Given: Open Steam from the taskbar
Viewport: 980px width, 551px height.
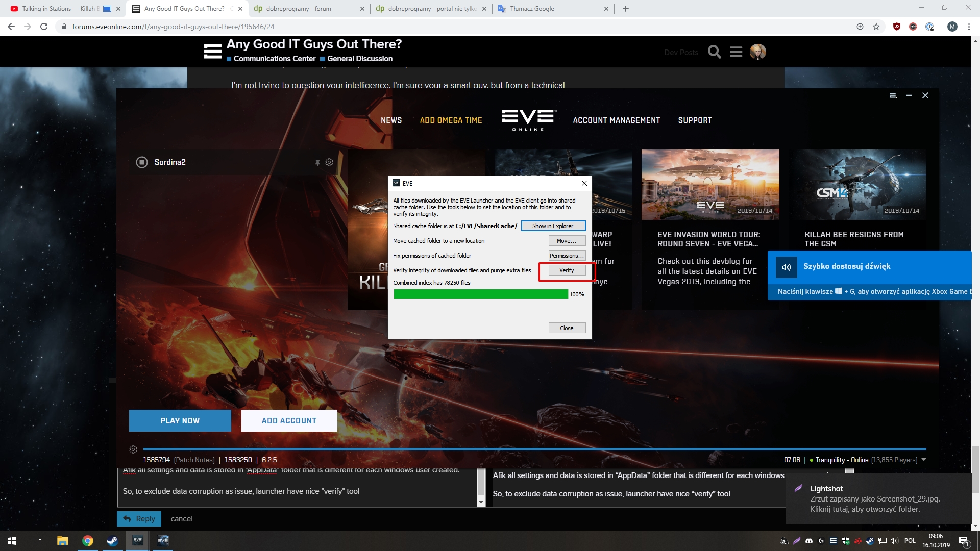Looking at the screenshot, I should click(x=112, y=541).
